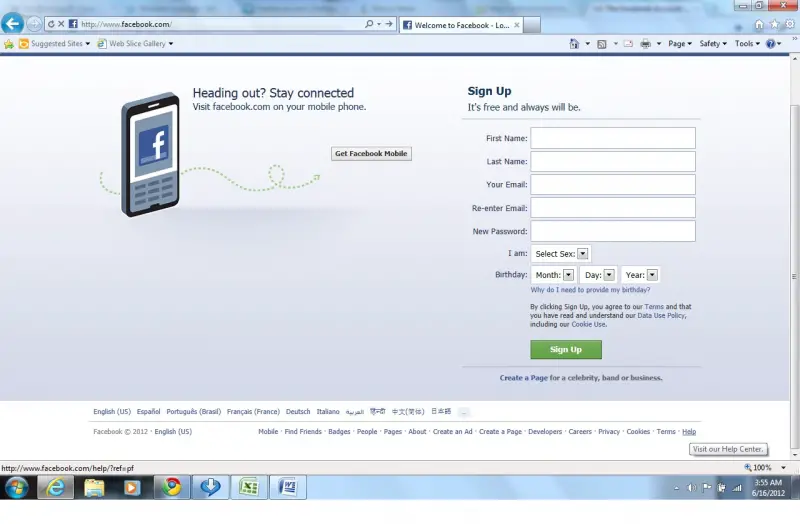The width and height of the screenshot is (800, 524).
Task: Click the browser Forward arrow button
Action: [x=34, y=24]
